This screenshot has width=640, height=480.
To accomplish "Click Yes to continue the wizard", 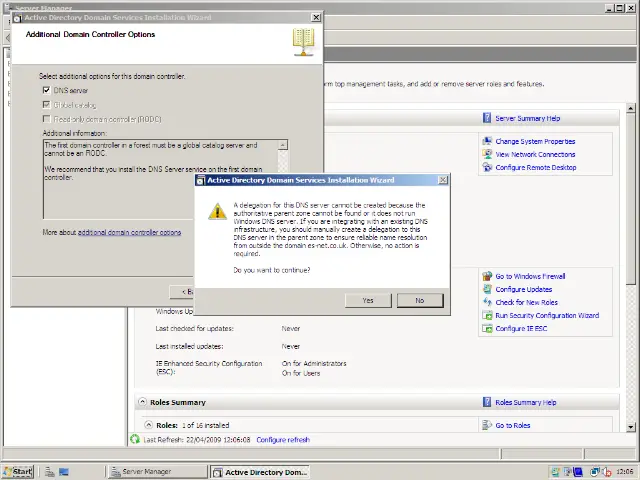I will point(368,300).
